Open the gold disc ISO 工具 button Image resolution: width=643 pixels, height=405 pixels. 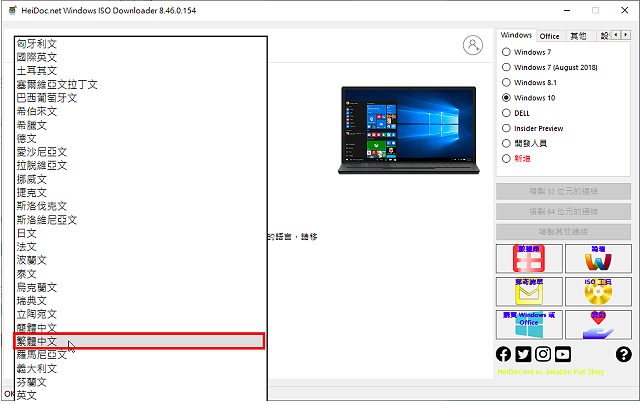point(598,292)
